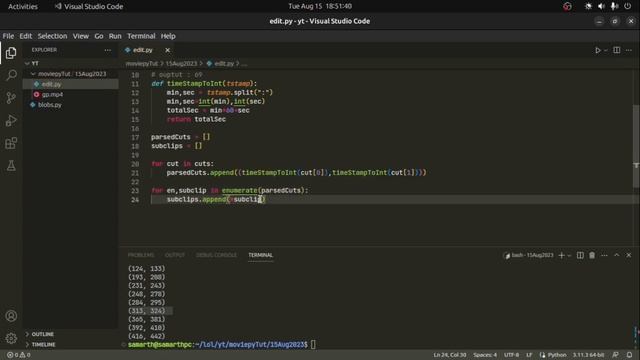Open the Run menu
Viewport: 640px width, 360px height.
pos(115,36)
